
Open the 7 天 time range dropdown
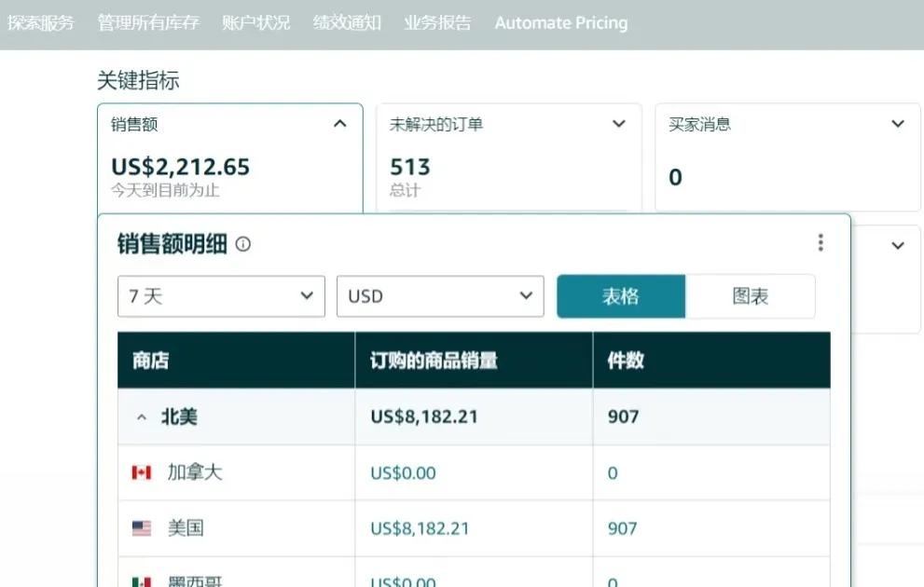[221, 296]
